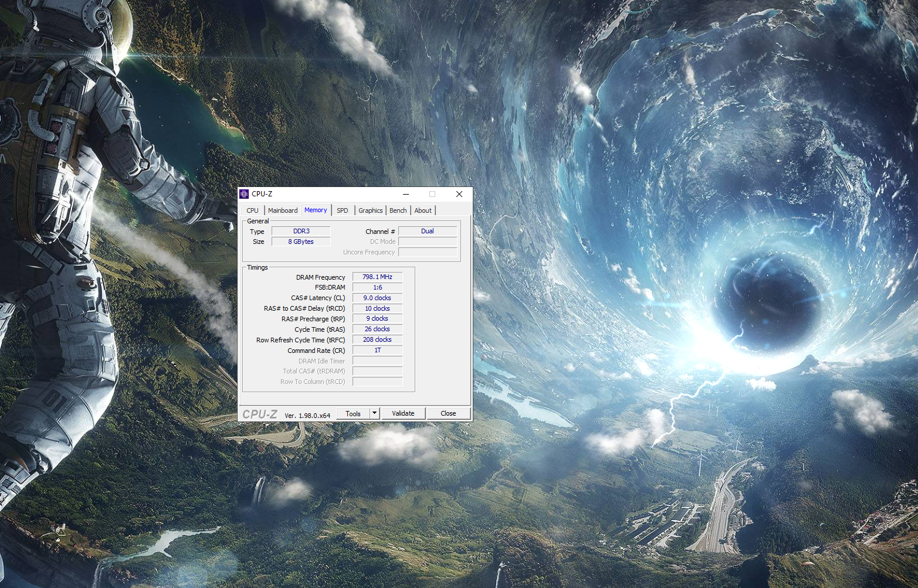The height and width of the screenshot is (588, 918).
Task: Click the CAS# Latency value 9.0 clocks
Action: (x=377, y=298)
